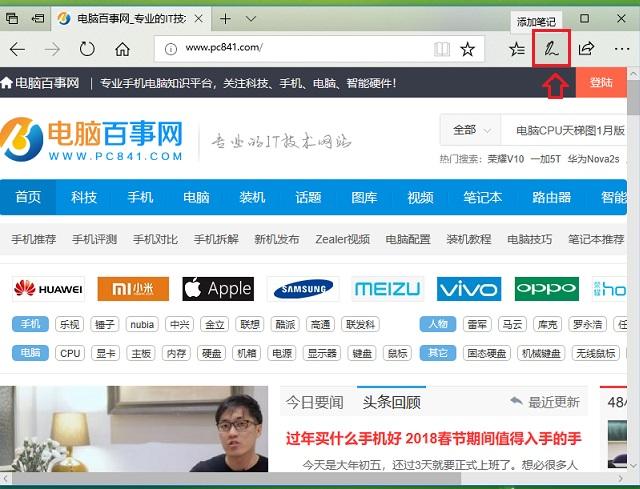Click the vivo brand logo
The width and height of the screenshot is (640, 489).
[469, 289]
